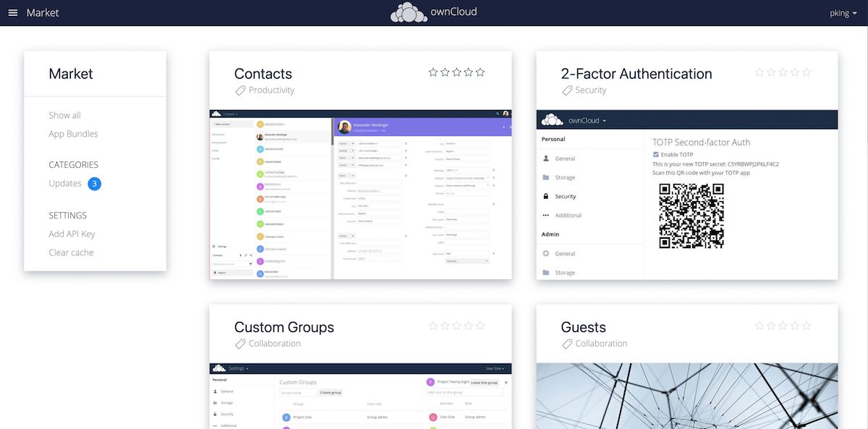
Task: Click the Updates category link
Action: coord(62,183)
